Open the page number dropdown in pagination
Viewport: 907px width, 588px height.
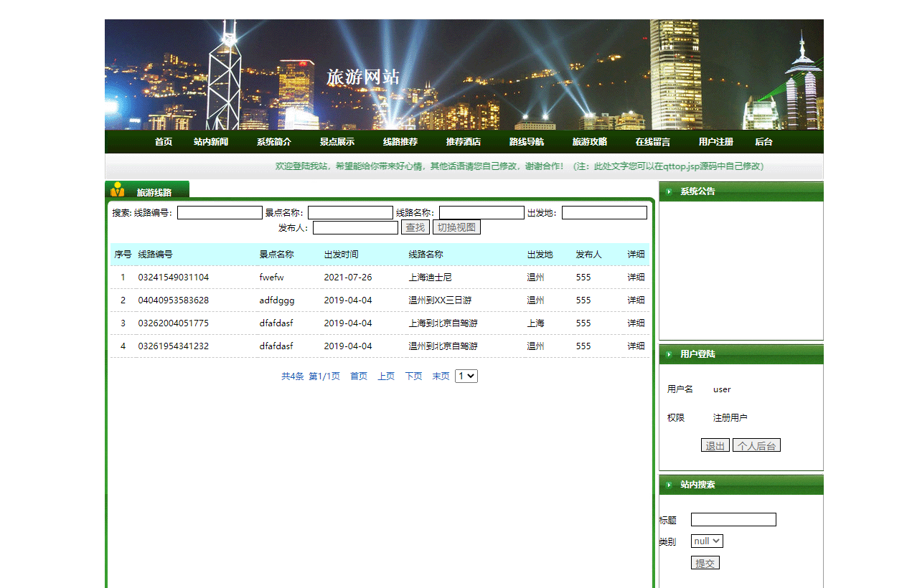click(466, 375)
